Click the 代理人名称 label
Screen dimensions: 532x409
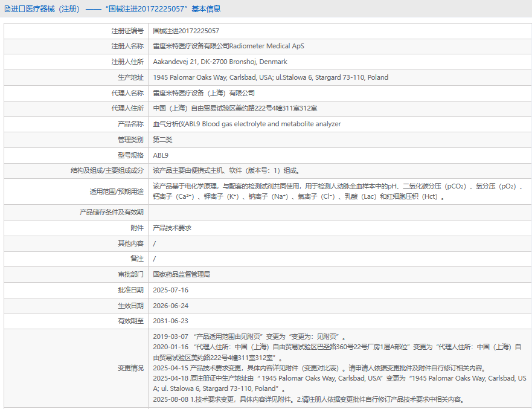tap(127, 93)
